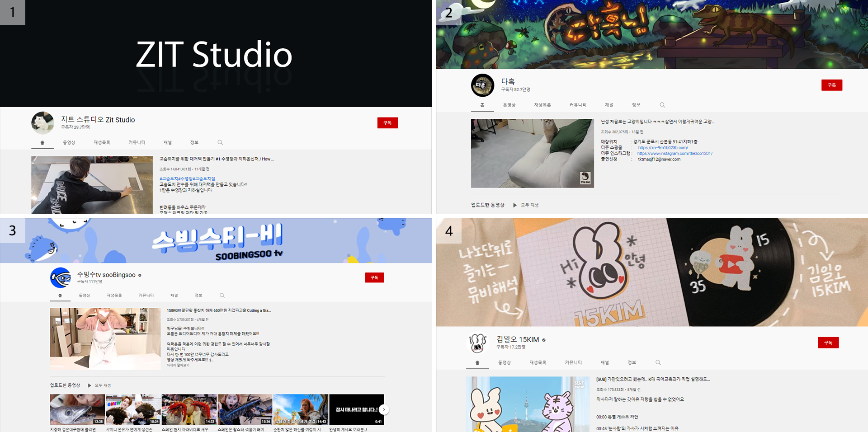Open the 18:24 video thumbnail on 수빙수tv

point(133,409)
